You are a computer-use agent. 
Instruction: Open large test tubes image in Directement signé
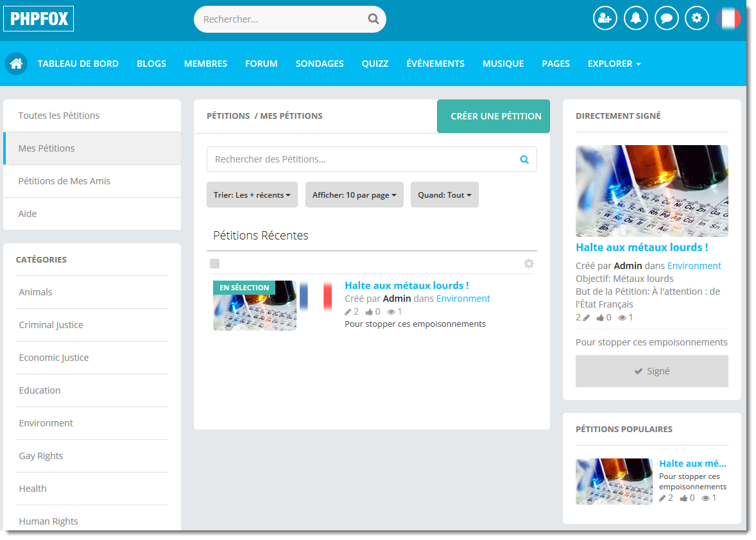652,191
